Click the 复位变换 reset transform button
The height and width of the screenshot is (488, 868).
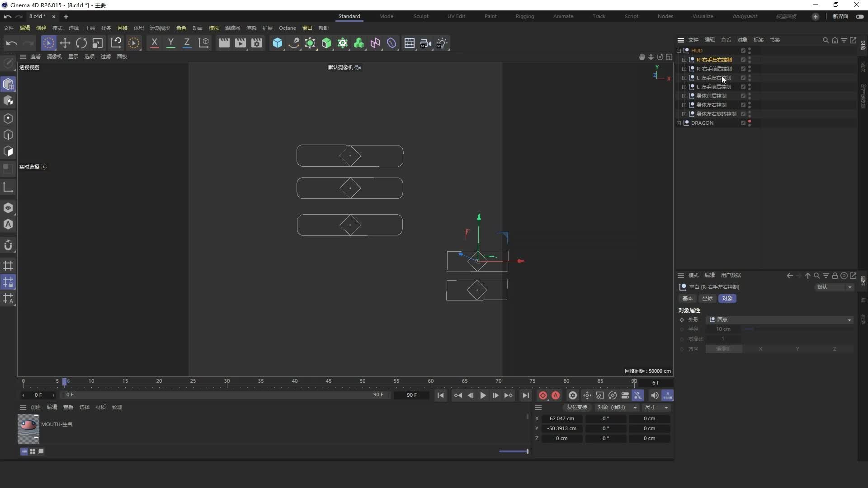(x=577, y=408)
